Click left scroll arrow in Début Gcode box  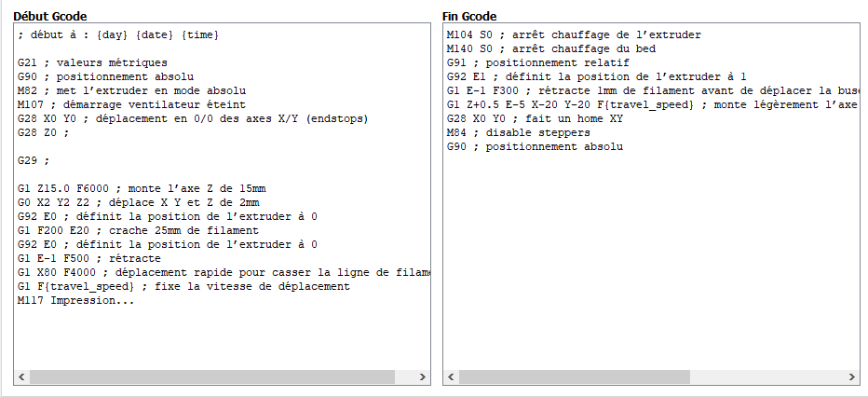[22, 377]
